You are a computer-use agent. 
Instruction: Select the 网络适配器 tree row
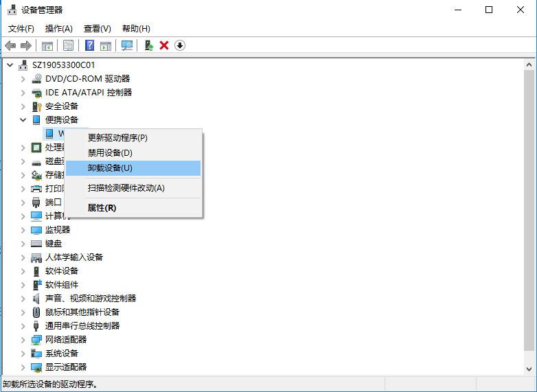(66, 340)
